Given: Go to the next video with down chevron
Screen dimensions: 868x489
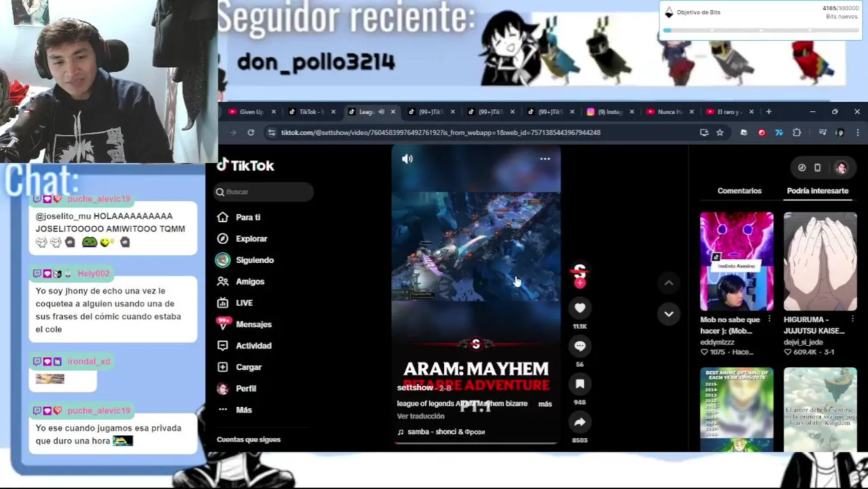Looking at the screenshot, I should [x=668, y=314].
